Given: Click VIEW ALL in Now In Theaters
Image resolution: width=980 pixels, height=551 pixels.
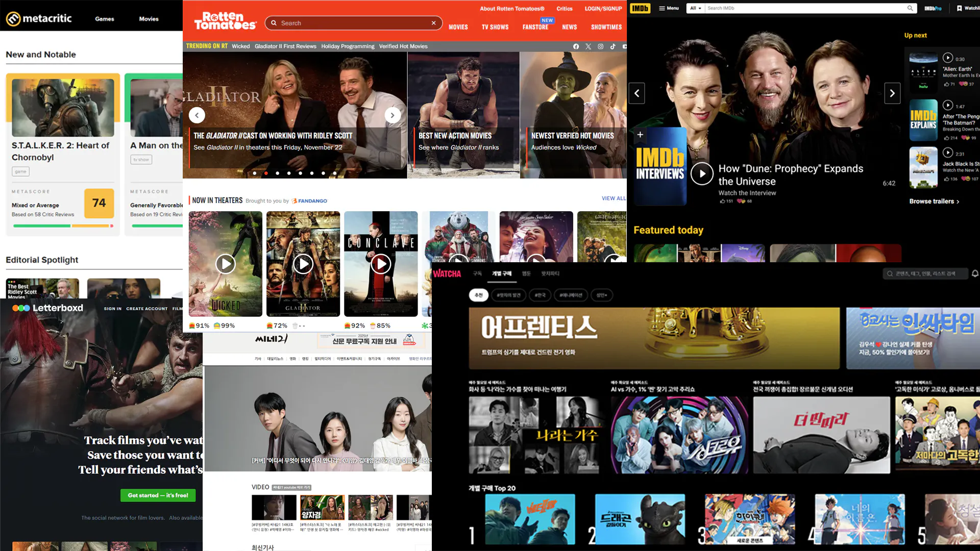Looking at the screenshot, I should point(614,198).
